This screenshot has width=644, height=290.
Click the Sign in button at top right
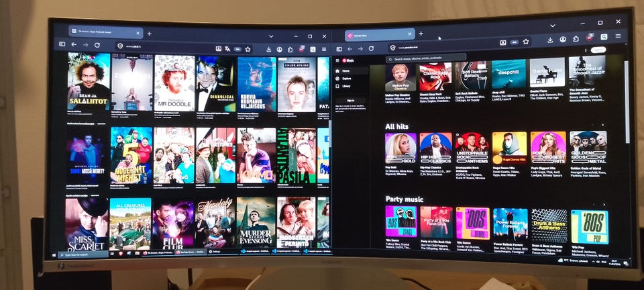coord(598,50)
